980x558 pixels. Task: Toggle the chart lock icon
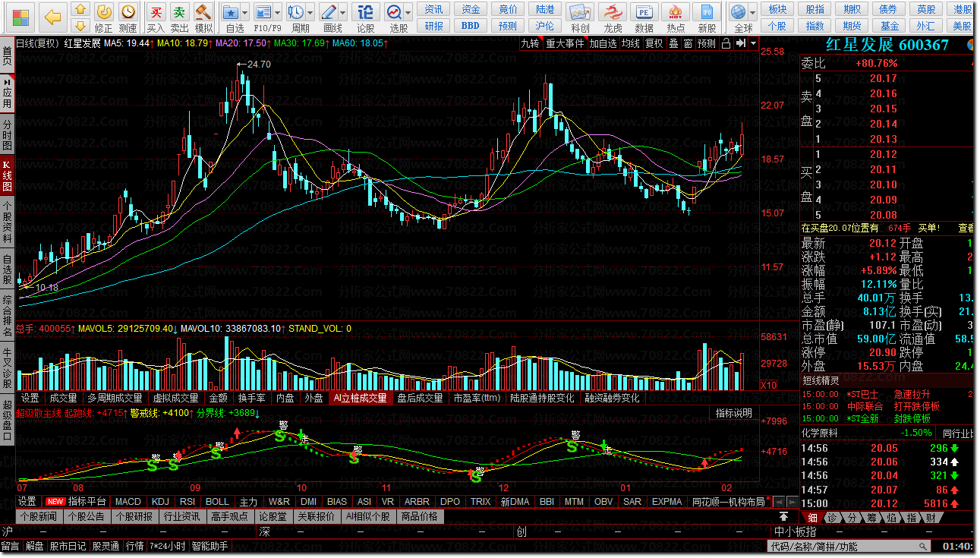726,43
